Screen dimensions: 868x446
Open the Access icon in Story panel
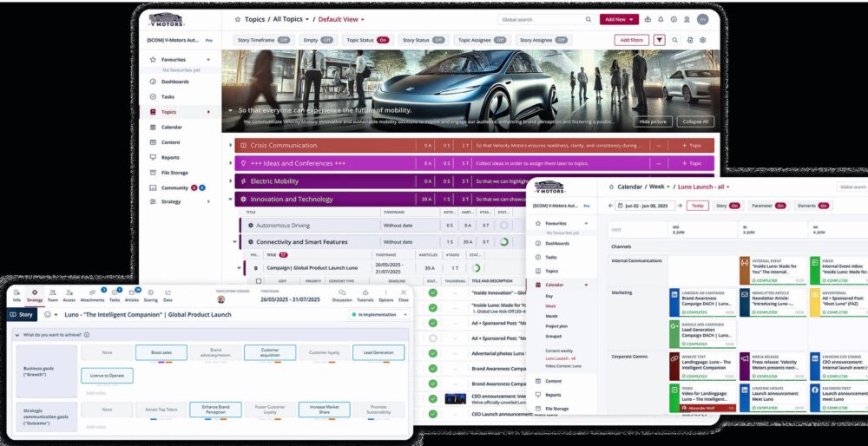pos(69,292)
